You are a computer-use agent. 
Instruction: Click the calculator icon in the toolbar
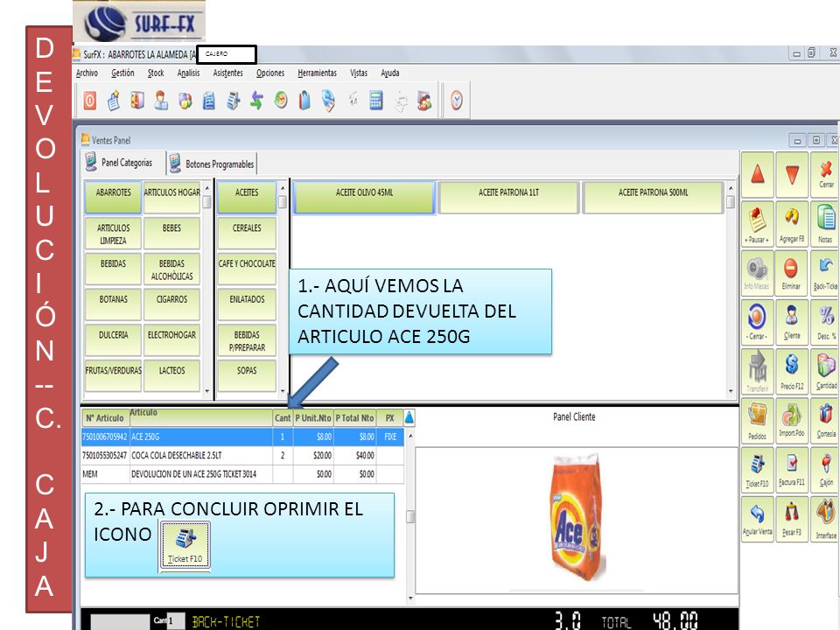[x=376, y=100]
